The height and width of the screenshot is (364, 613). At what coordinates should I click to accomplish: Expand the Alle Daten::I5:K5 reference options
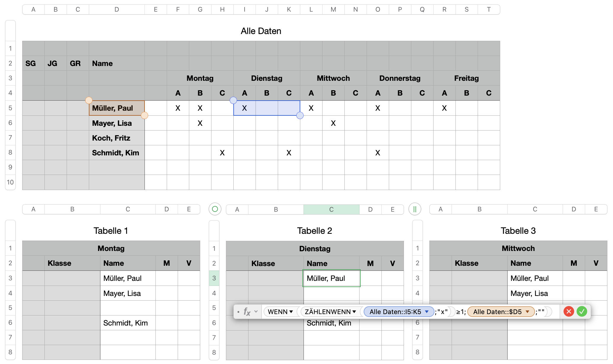[x=427, y=312]
